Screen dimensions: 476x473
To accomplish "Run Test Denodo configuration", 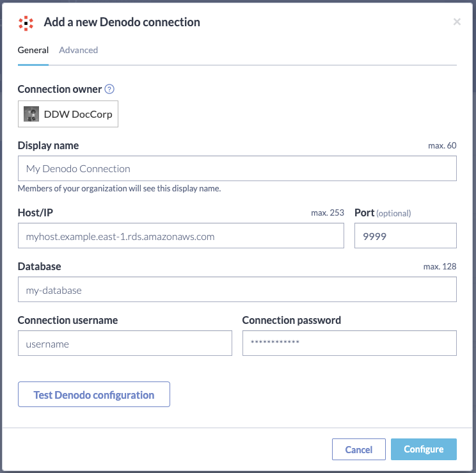I will click(94, 394).
